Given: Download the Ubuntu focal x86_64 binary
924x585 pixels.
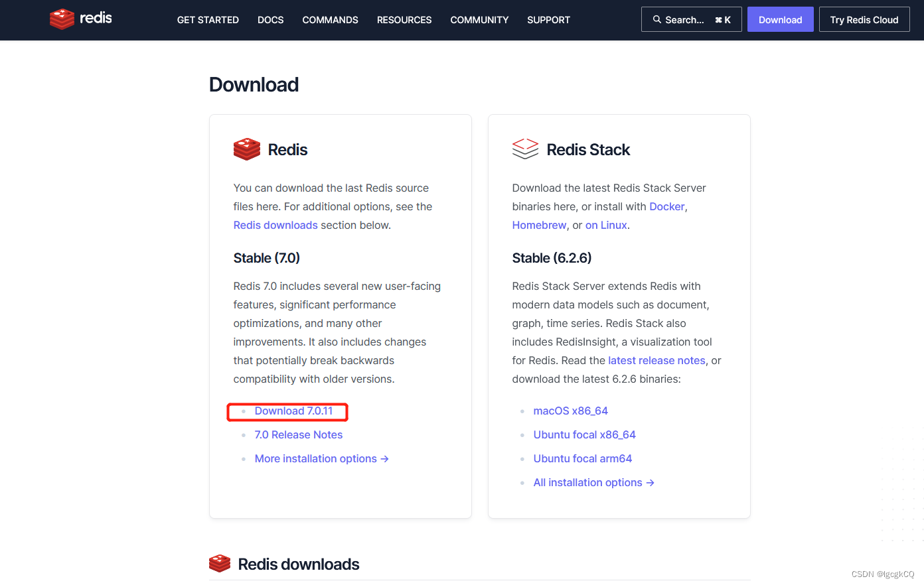Looking at the screenshot, I should (x=585, y=435).
